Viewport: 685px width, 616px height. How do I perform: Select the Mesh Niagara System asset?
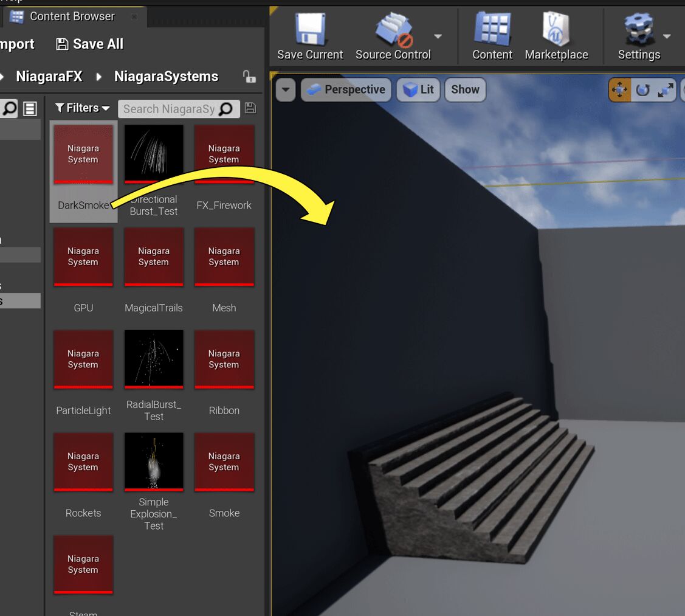pyautogui.click(x=224, y=257)
